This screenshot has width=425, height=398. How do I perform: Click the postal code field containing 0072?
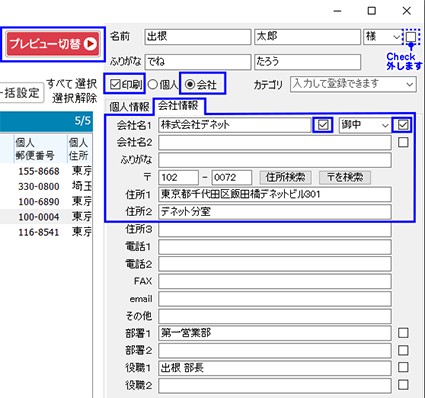coord(232,177)
